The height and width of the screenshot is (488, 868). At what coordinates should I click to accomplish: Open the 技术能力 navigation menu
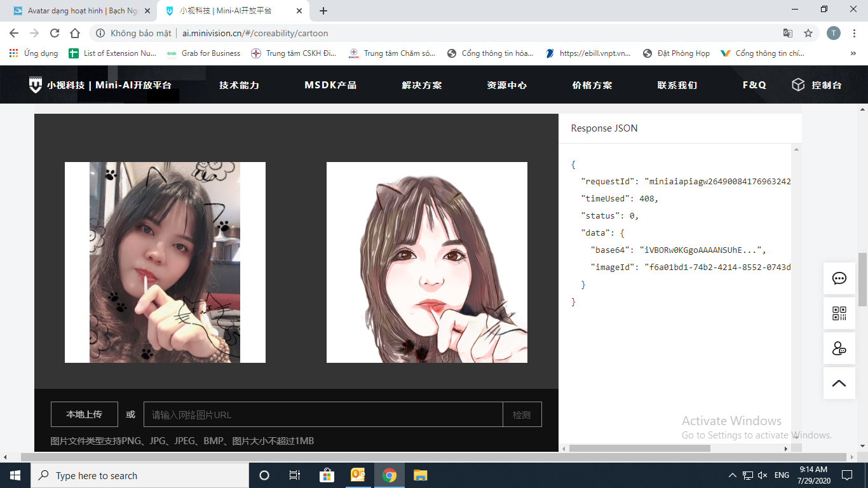[x=239, y=85]
